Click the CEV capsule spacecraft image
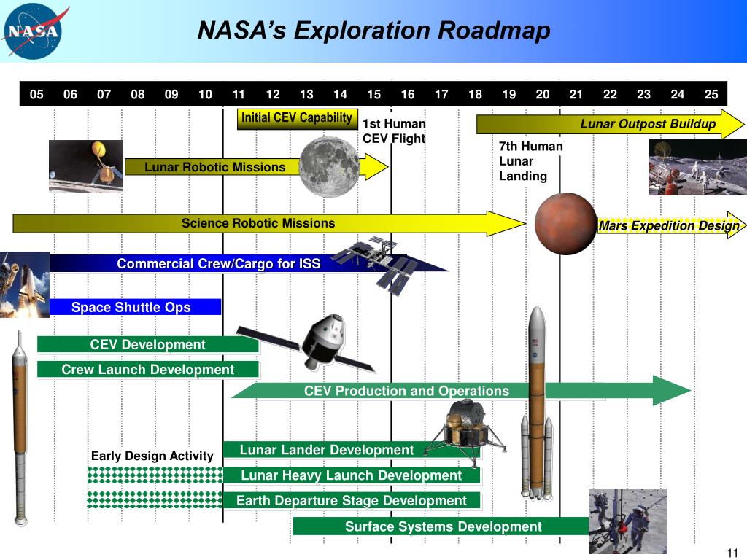Image resolution: width=747 pixels, height=560 pixels. [307, 342]
